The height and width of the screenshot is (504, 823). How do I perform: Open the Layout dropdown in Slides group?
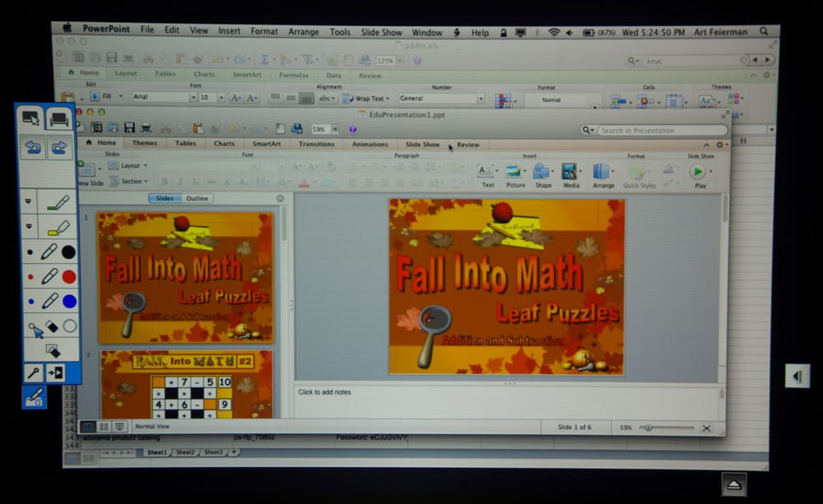pos(128,165)
